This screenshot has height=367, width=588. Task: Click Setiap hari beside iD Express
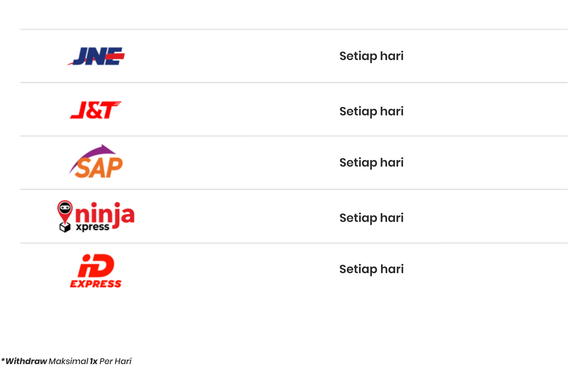(371, 269)
